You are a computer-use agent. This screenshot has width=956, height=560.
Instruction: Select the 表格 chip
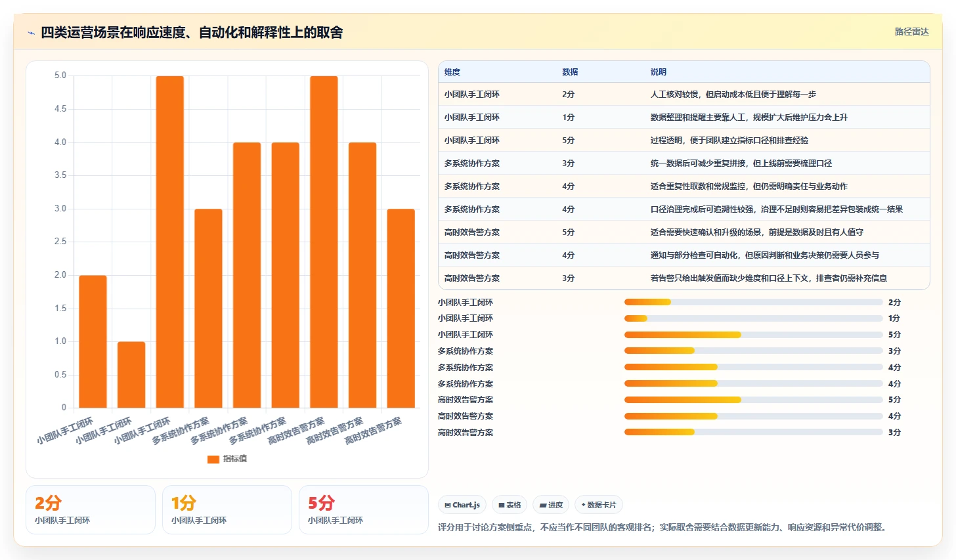[x=510, y=505]
